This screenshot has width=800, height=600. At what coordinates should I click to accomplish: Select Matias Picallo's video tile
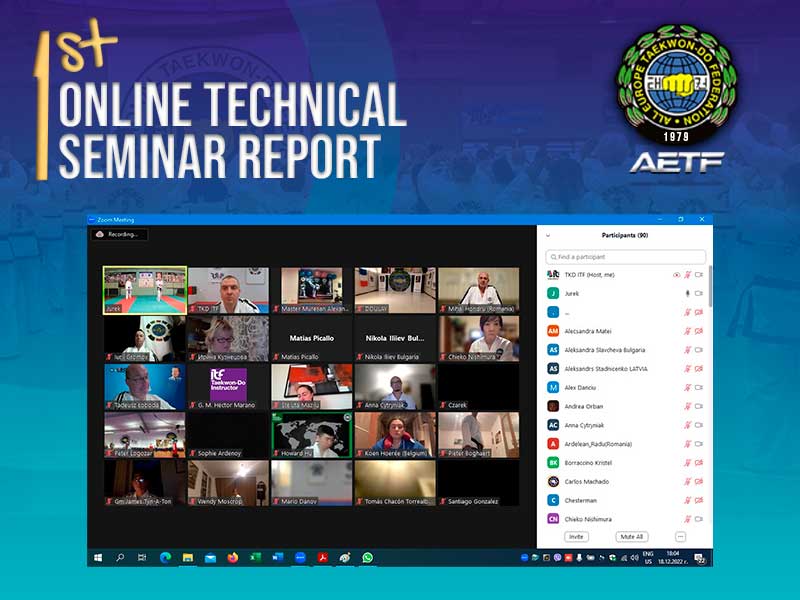click(312, 338)
